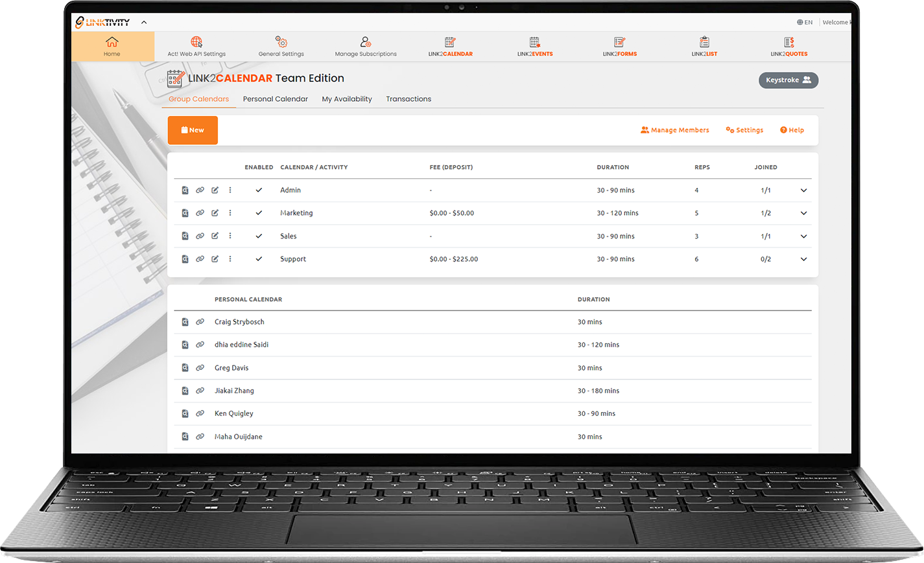
Task: Expand the Sales row details
Action: pyautogui.click(x=804, y=236)
